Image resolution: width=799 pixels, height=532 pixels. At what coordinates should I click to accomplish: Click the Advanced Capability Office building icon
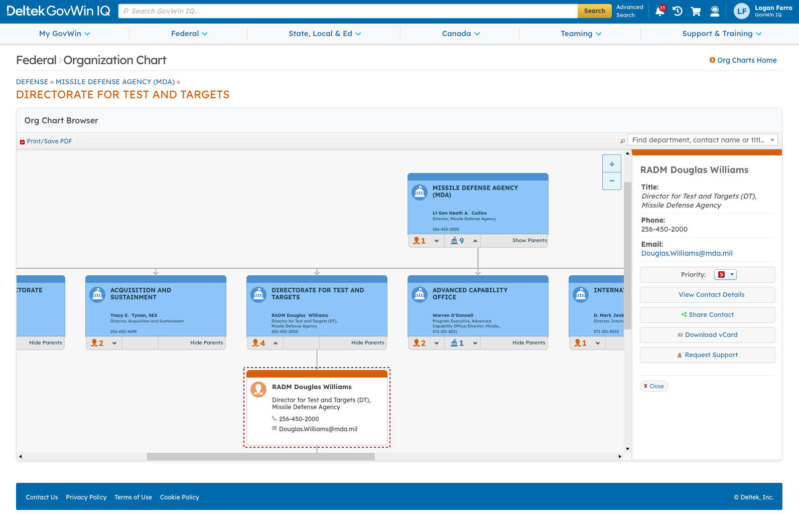[x=420, y=294]
